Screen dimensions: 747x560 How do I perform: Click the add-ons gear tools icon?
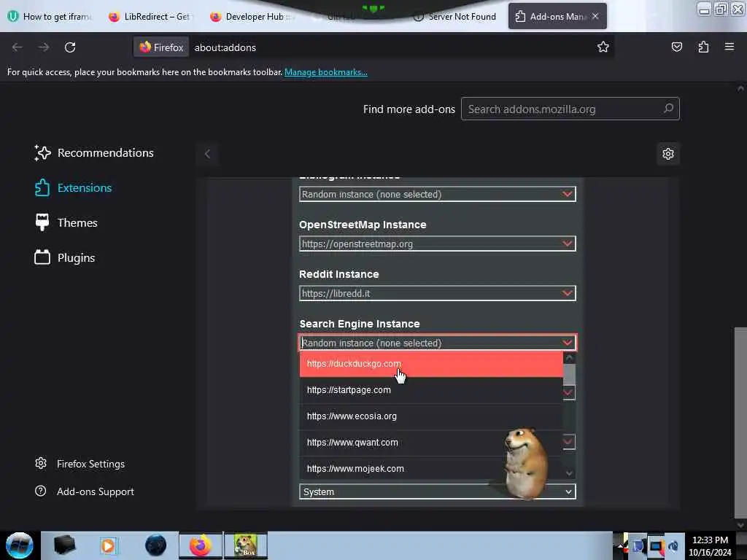[x=668, y=154]
